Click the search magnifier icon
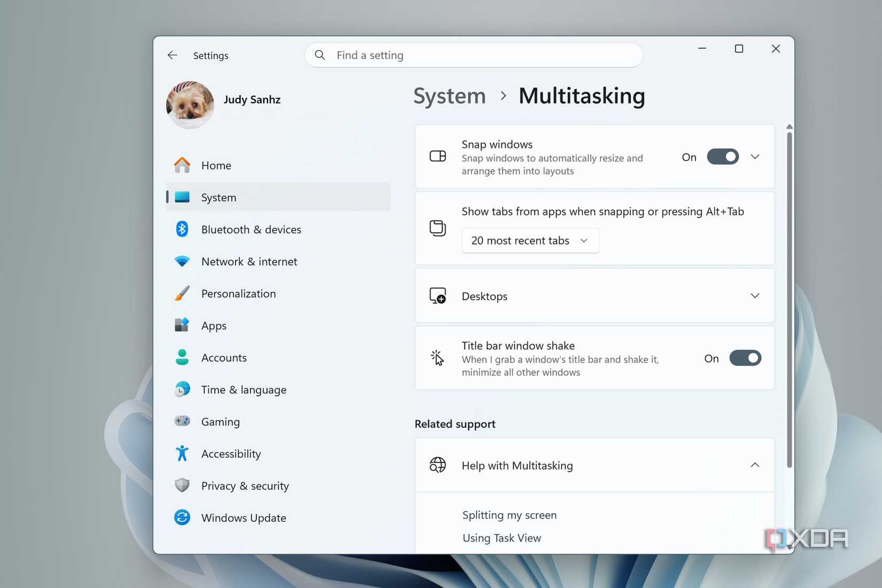The width and height of the screenshot is (882, 588). [320, 55]
